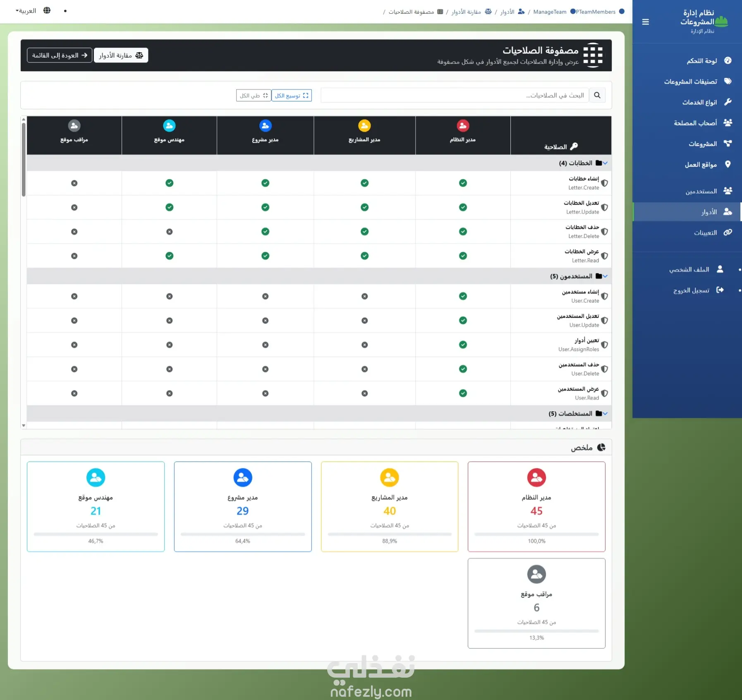This screenshot has height=700, width=742.
Task: Click the shield icon on the User.Read row
Action: coord(605,393)
